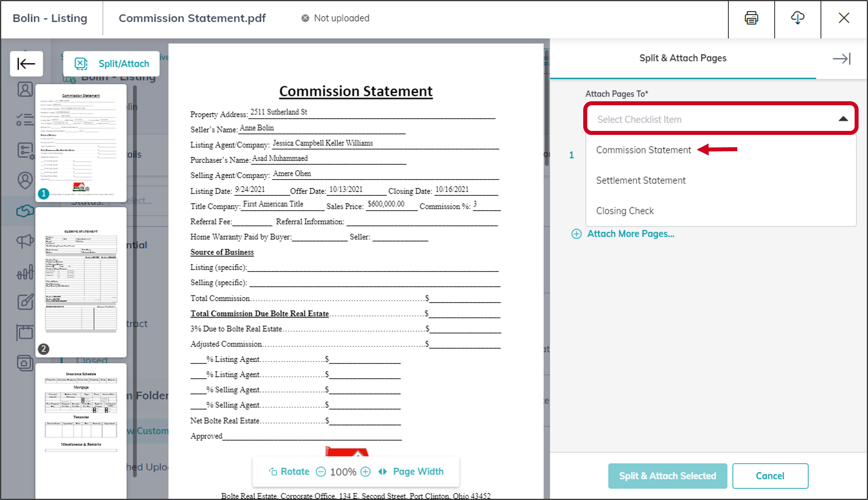Choose Closing Check from the list
Image resolution: width=868 pixels, height=500 pixels.
pos(625,210)
